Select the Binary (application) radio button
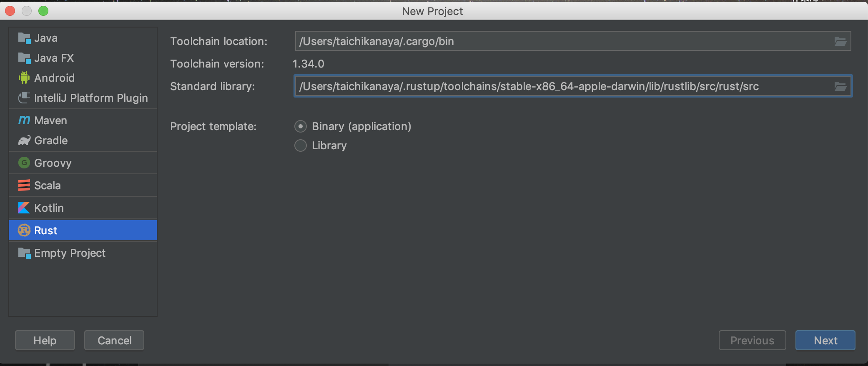 tap(301, 126)
